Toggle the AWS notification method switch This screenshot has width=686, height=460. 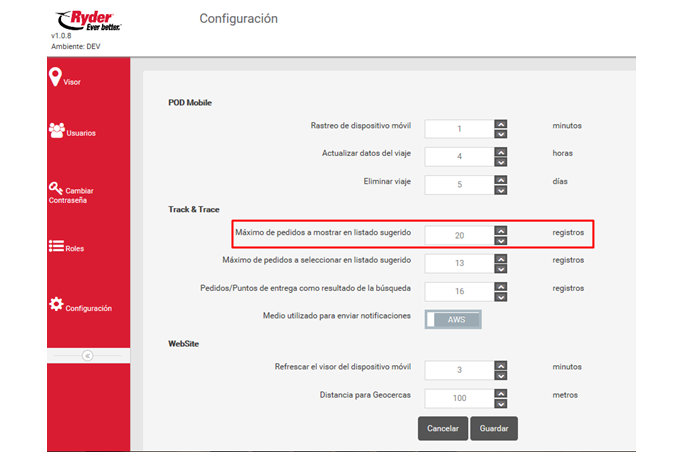[453, 319]
